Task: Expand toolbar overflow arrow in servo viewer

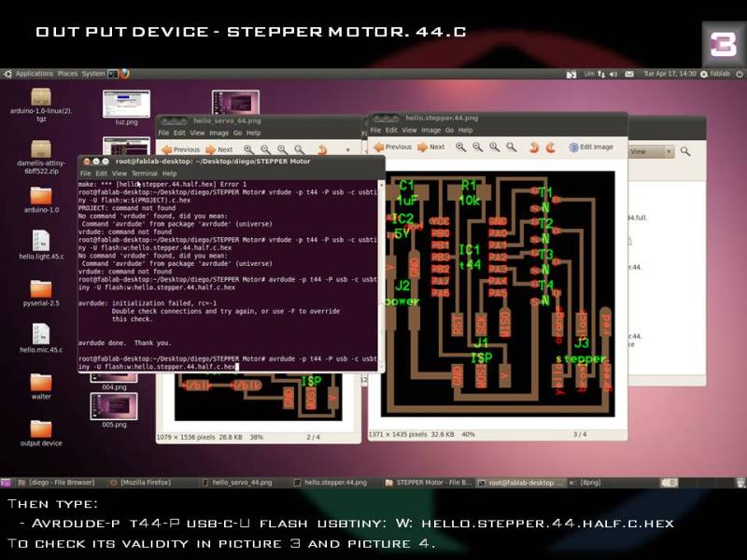Action: (347, 150)
